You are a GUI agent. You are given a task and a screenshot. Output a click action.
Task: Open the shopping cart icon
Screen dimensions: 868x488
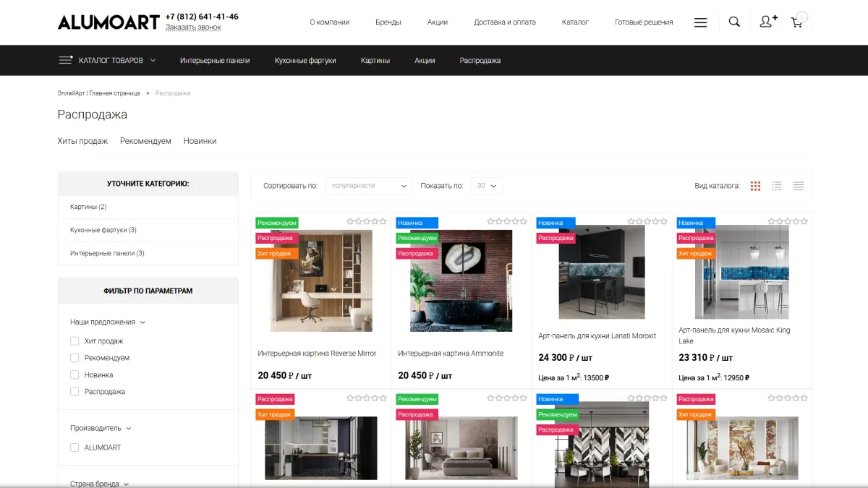(x=797, y=22)
